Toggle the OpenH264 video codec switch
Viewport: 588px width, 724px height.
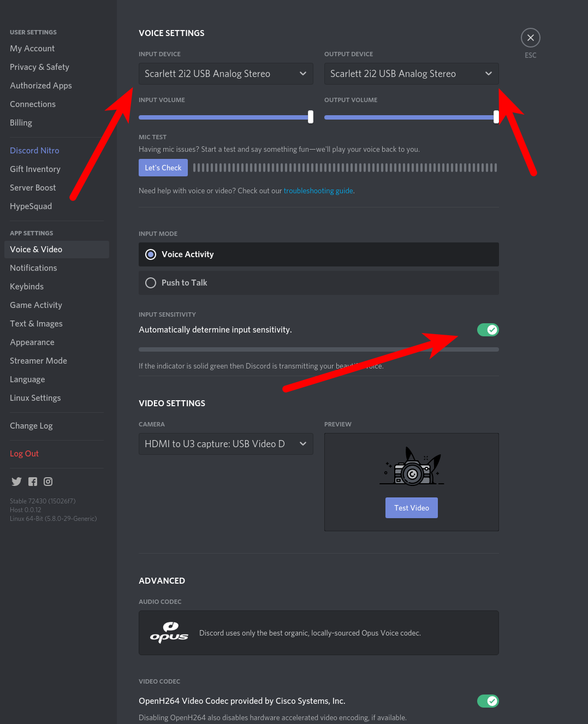(488, 701)
